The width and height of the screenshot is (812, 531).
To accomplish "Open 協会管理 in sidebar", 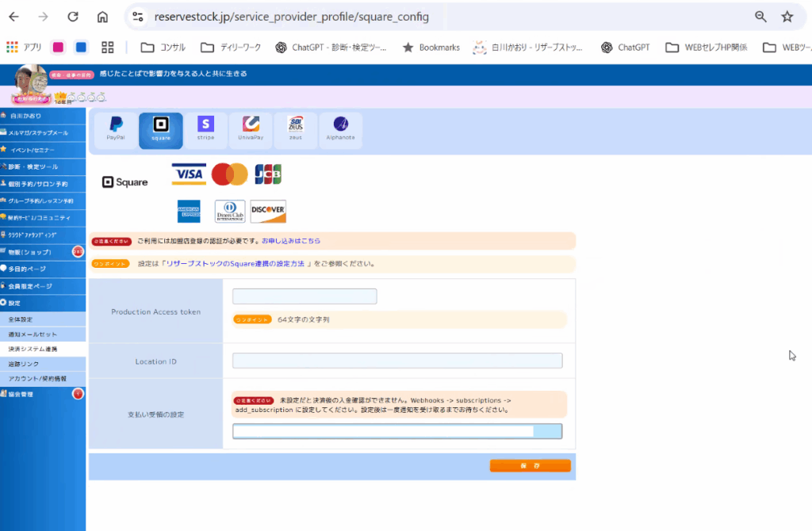I will coord(43,395).
